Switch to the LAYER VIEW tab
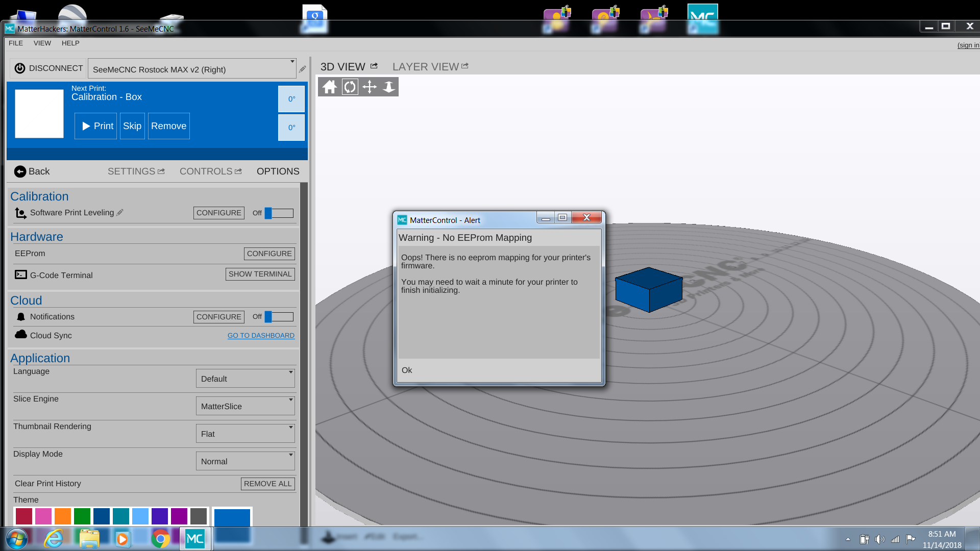Screen dimensions: 980x551 pyautogui.click(x=425, y=67)
